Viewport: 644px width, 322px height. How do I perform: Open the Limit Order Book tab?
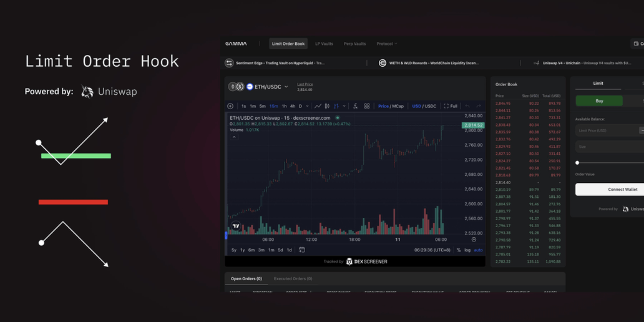coord(288,44)
